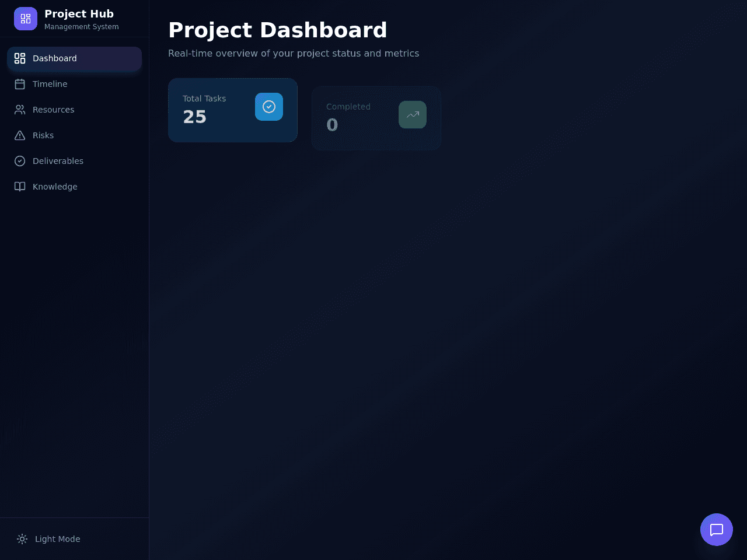The width and height of the screenshot is (747, 560).
Task: Click the Project Hub logo icon
Action: click(x=26, y=19)
